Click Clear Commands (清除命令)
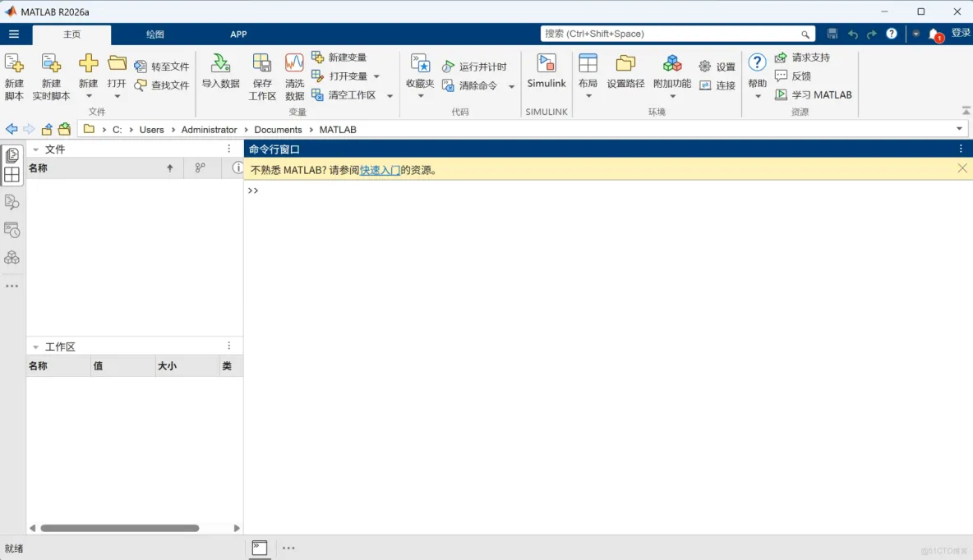This screenshot has height=560, width=973. (x=470, y=85)
